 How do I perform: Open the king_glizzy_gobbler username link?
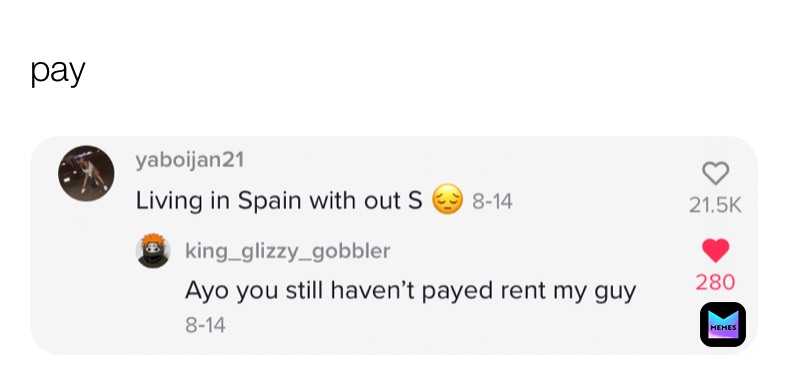point(287,251)
